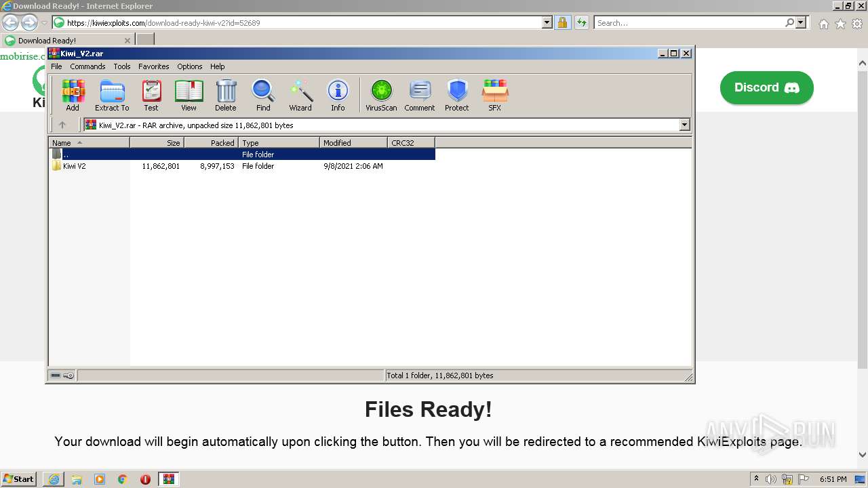Click the action center flag tray icon
Screen dimensions: 868x488
[x=804, y=479]
